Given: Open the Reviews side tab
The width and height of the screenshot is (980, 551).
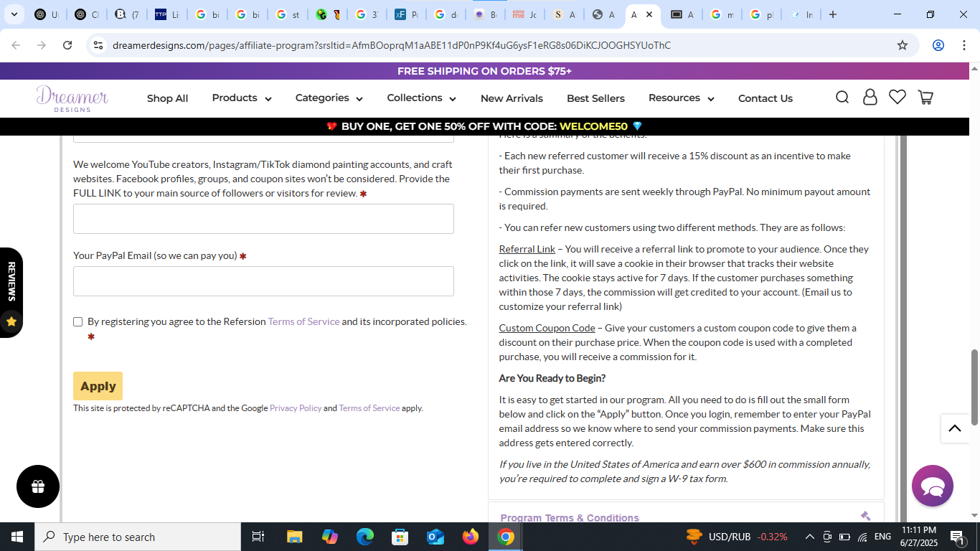Looking at the screenshot, I should tap(11, 292).
